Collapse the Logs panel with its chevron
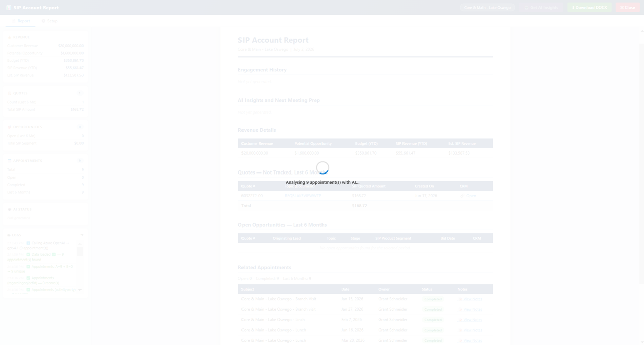Image resolution: width=644 pixels, height=345 pixels. (82, 235)
